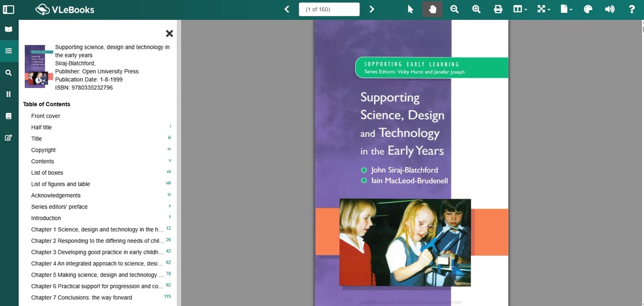Click the page number field '1 of 160'
This screenshot has width=644, height=306.
point(330,9)
